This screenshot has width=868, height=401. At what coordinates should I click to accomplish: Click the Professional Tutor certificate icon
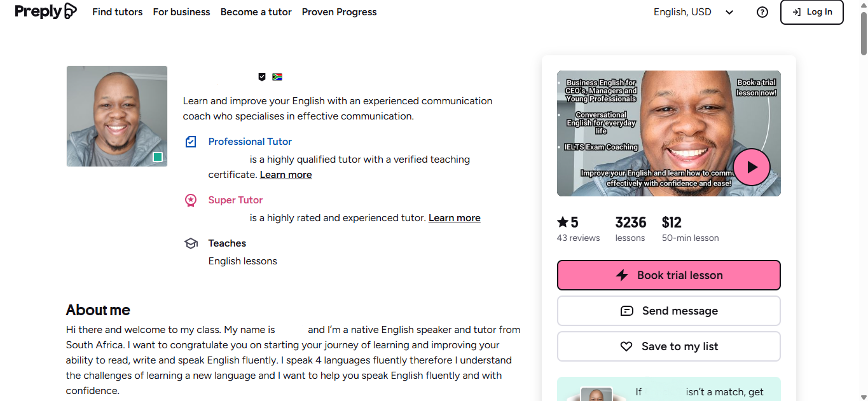[x=191, y=141]
